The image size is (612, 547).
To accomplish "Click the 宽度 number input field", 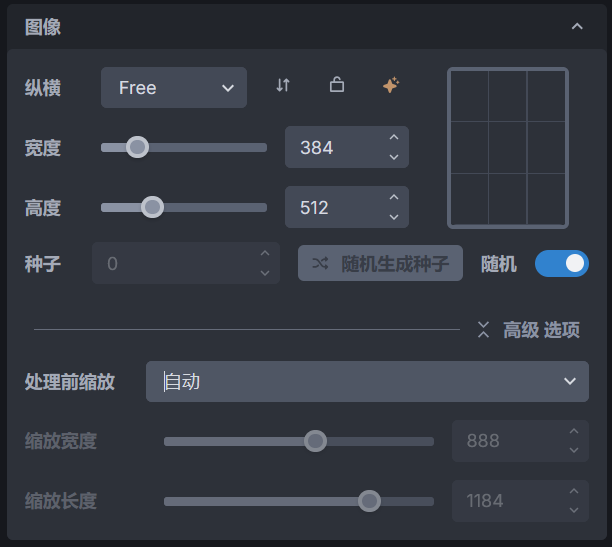I will [x=335, y=148].
